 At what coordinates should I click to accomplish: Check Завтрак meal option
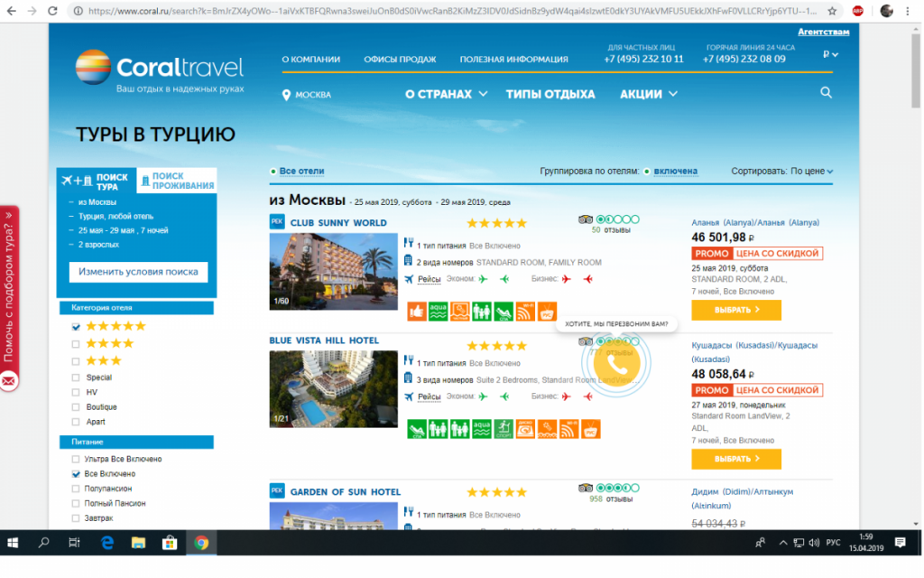coord(76,517)
